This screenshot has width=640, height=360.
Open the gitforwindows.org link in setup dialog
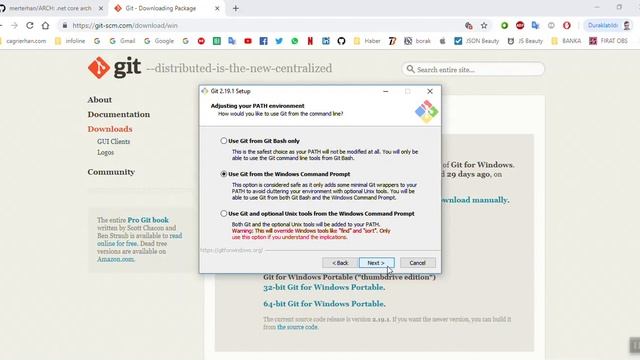[x=231, y=250]
